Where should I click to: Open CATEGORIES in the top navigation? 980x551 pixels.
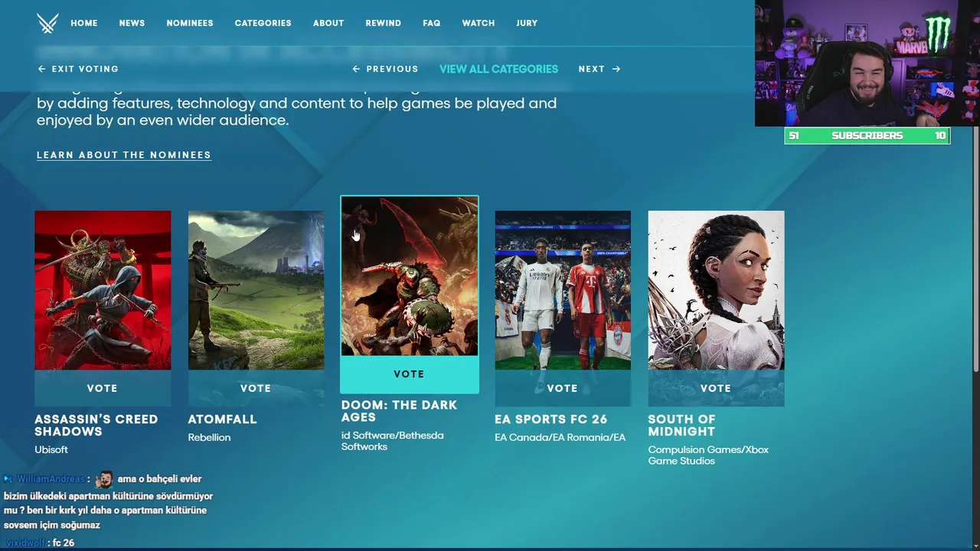[x=263, y=23]
